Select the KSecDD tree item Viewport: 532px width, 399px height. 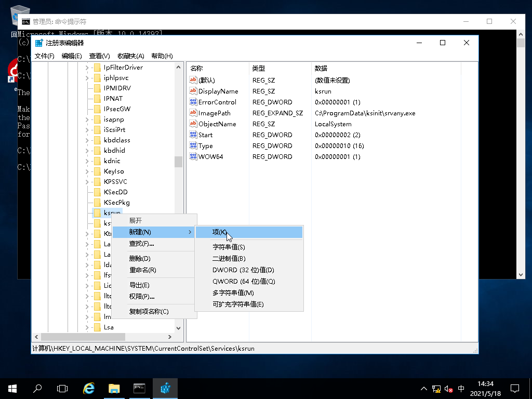tap(115, 192)
